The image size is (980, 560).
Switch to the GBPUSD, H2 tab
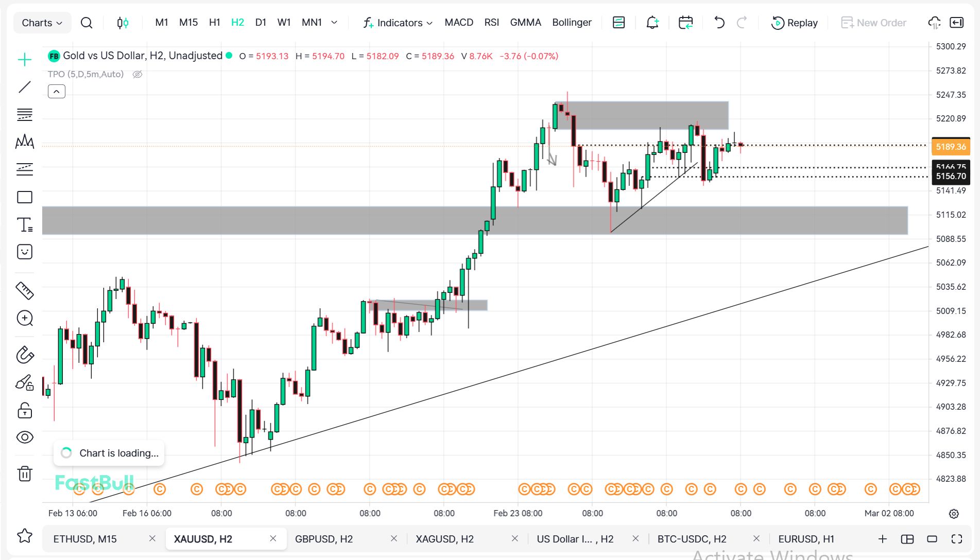[x=324, y=539]
